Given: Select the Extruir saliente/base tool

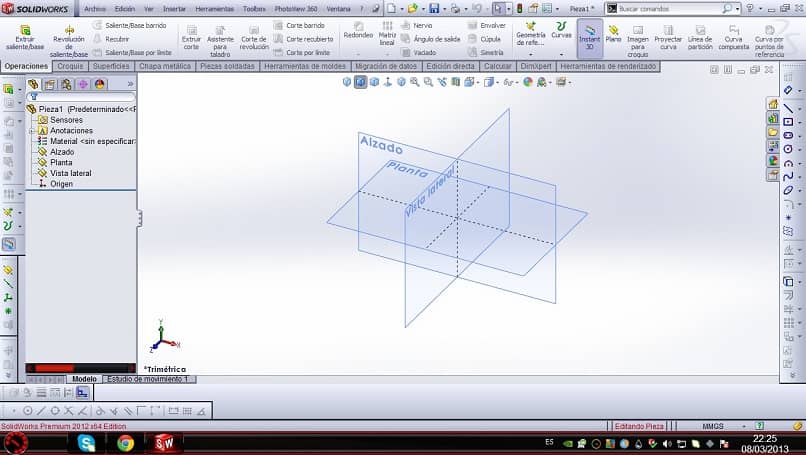Looking at the screenshot, I should coord(25,38).
